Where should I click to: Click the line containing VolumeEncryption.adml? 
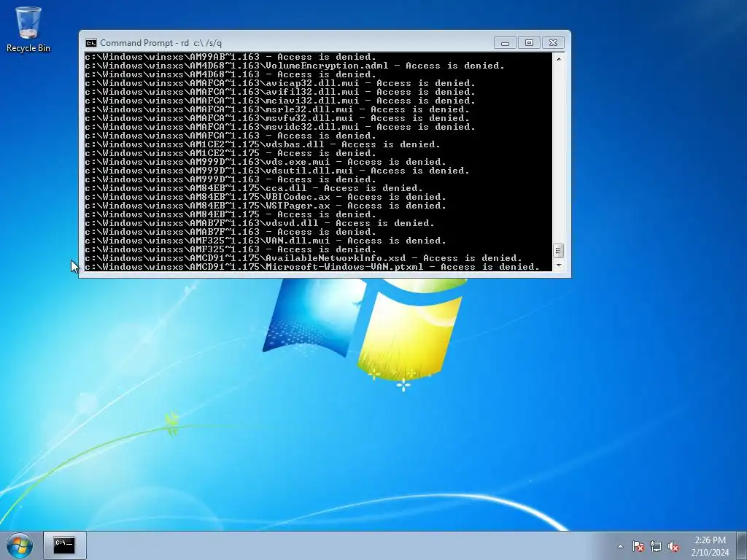point(295,66)
